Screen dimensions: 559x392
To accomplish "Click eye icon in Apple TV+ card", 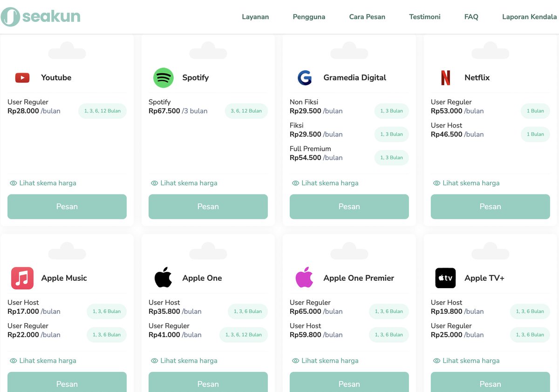I will pyautogui.click(x=437, y=360).
